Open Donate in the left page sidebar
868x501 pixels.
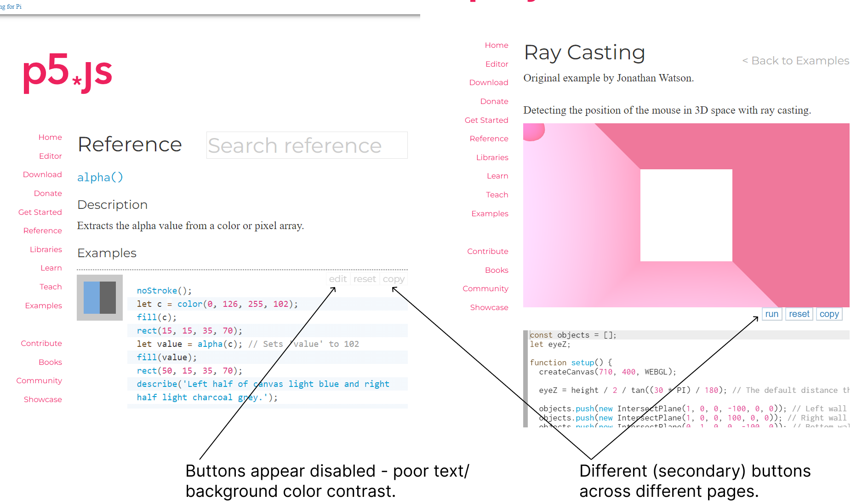coord(48,193)
